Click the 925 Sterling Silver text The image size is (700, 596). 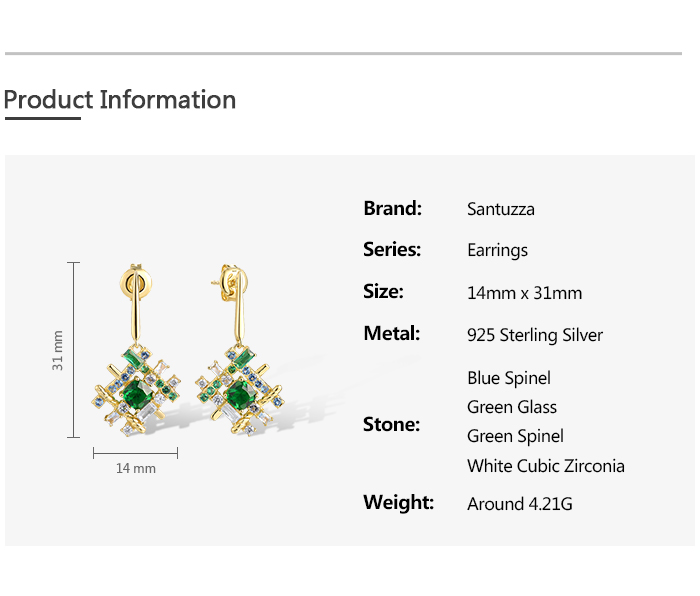point(535,335)
